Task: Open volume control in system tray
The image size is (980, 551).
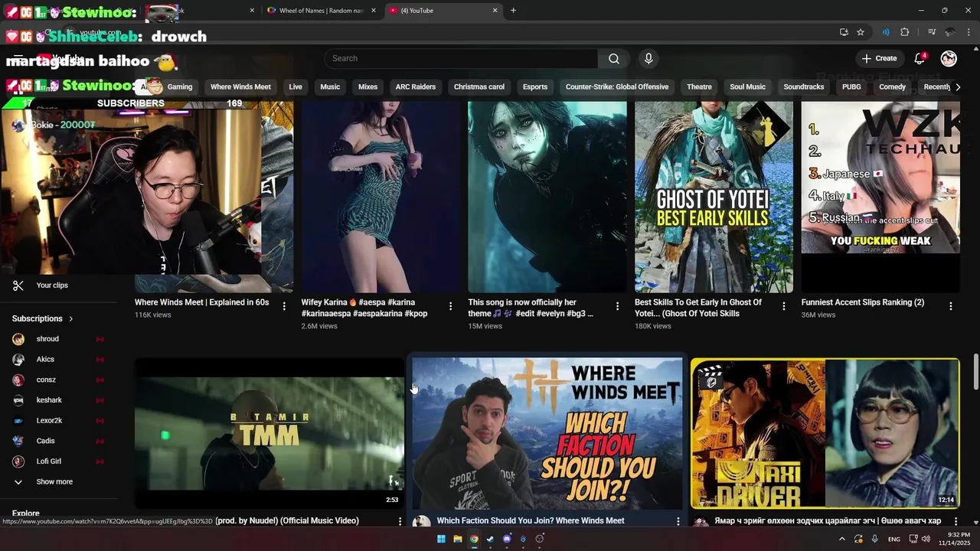Action: click(926, 540)
